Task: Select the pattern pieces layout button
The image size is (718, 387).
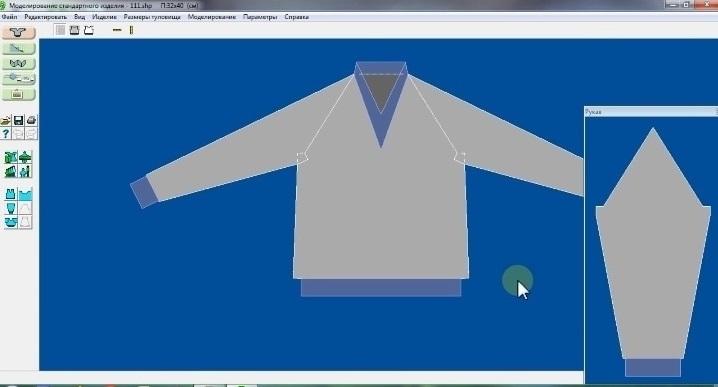Action: tap(18, 63)
